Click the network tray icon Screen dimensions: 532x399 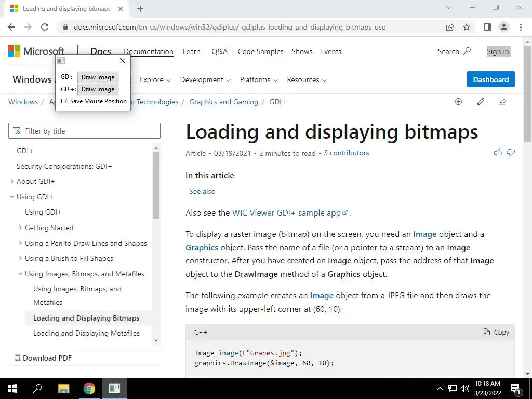453,389
